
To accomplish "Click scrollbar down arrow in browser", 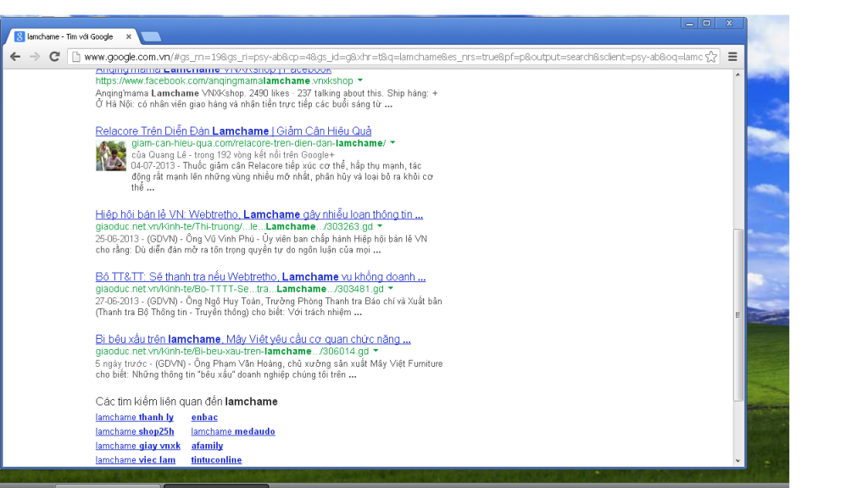I will [x=738, y=461].
